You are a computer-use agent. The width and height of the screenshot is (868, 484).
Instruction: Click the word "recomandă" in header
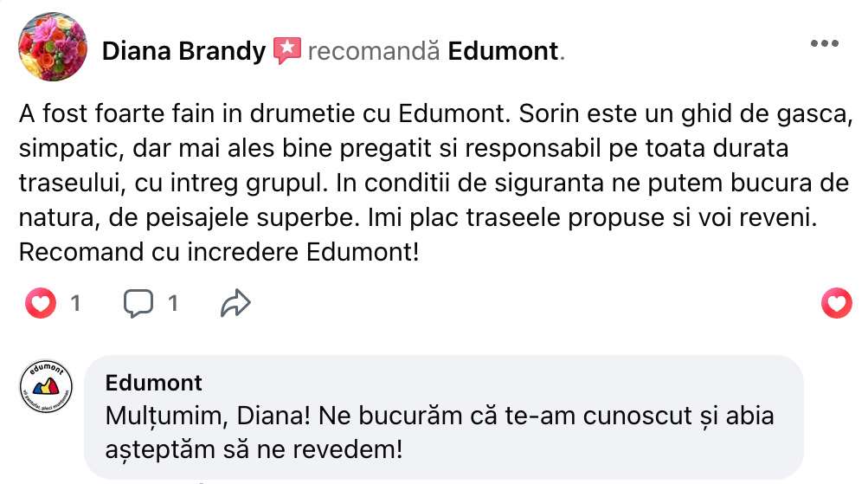pos(373,51)
